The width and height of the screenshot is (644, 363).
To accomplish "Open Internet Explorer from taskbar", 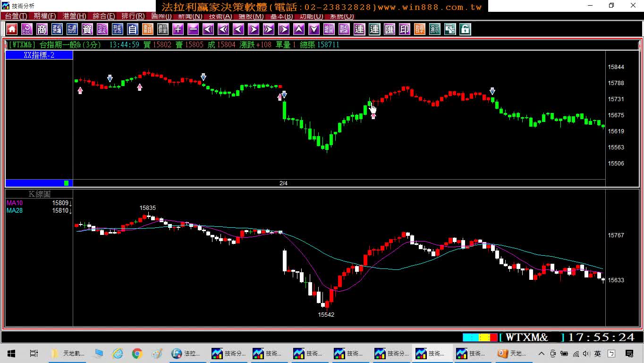I will click(x=117, y=353).
